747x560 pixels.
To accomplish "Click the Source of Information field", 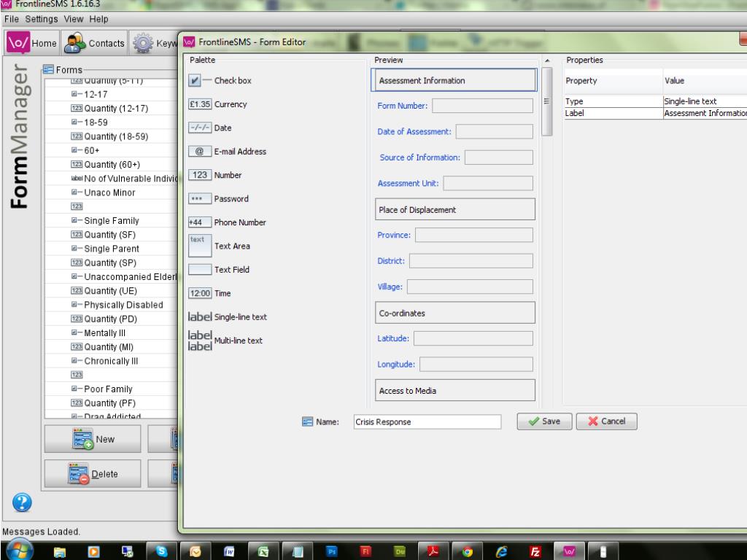I will click(499, 157).
